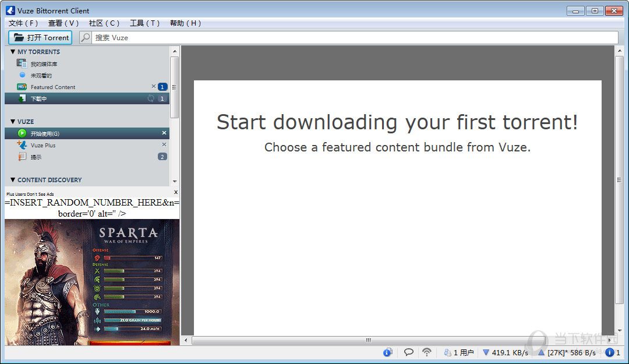Open the 查看(V) menu
This screenshot has height=364, width=629.
tap(63, 23)
